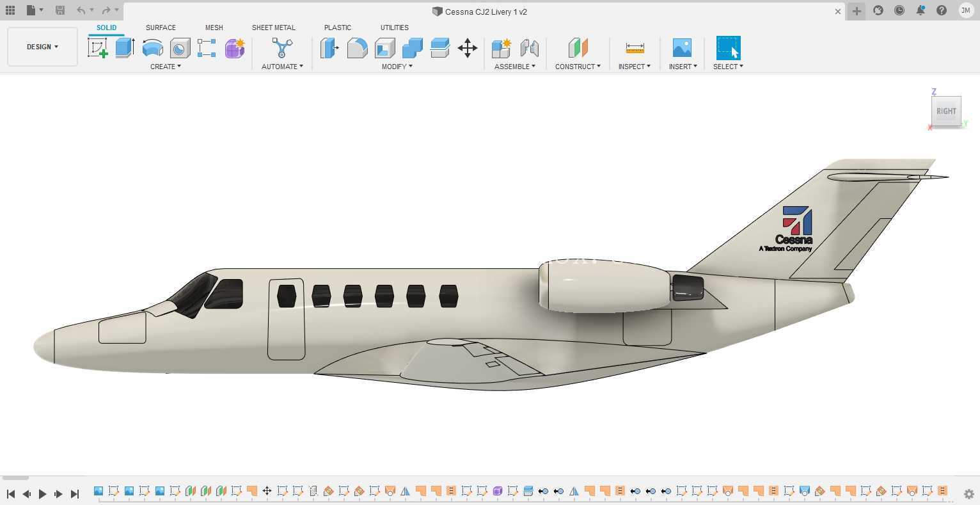Image resolution: width=980 pixels, height=505 pixels.
Task: Select the Create Sketch tool
Action: point(97,48)
